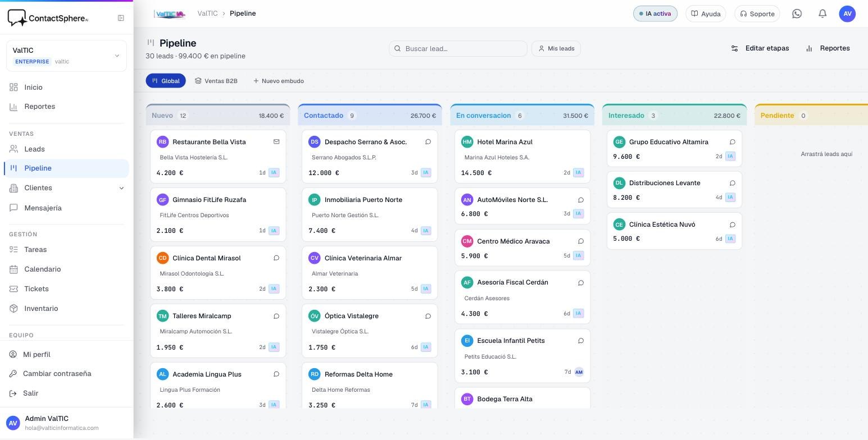Open Mensajería from the sidebar
Screen dimensions: 868x440
coord(66,208)
